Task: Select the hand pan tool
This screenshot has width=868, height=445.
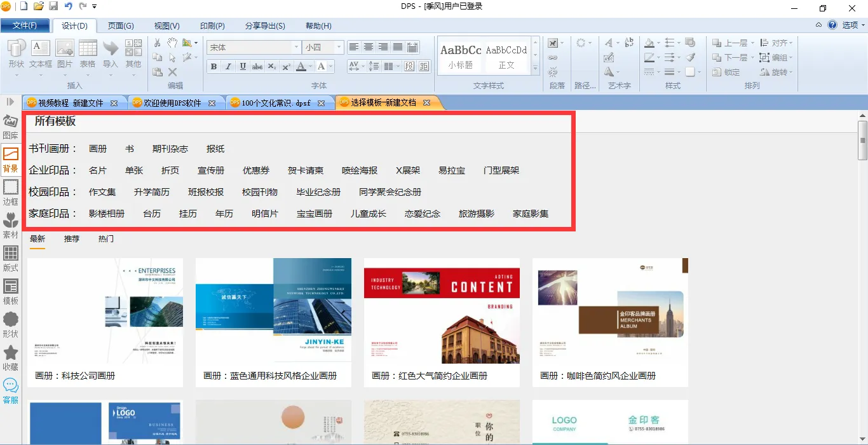Action: (172, 43)
